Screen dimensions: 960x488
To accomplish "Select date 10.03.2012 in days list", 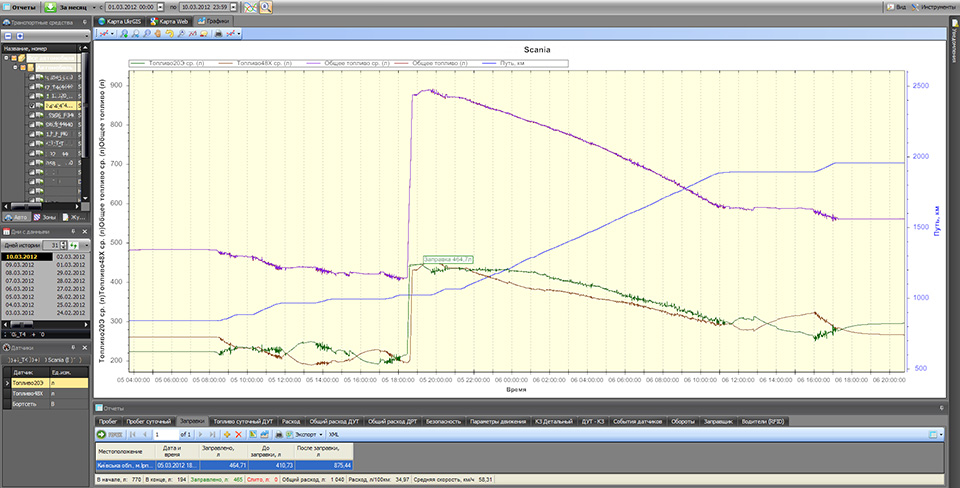I will tap(26, 257).
